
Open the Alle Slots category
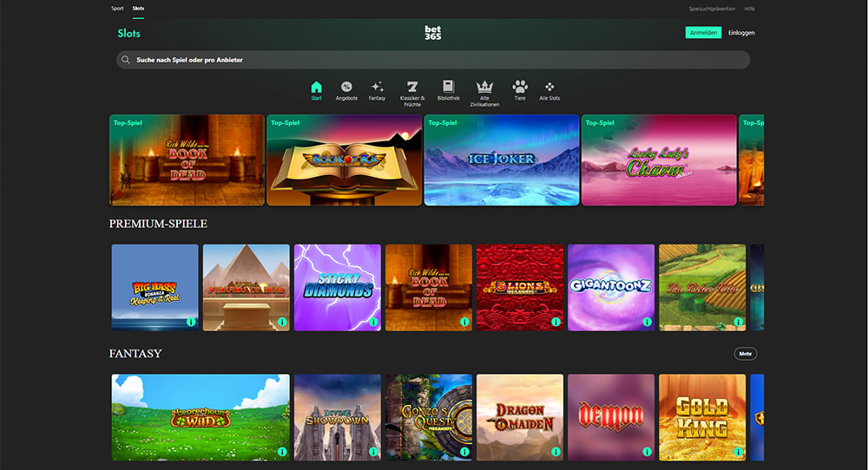coord(549,89)
